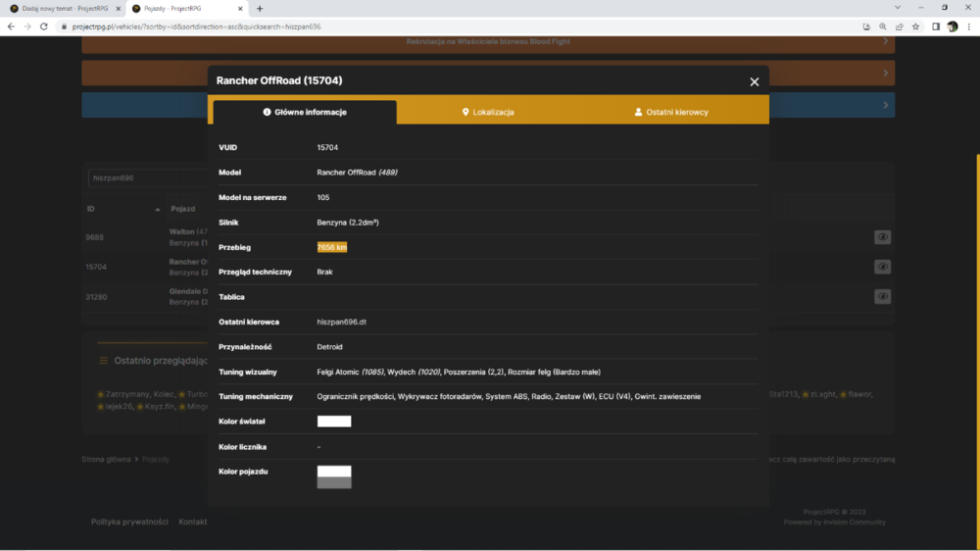
Task: Close the Rancher OffRoad details dialog
Action: click(x=755, y=82)
